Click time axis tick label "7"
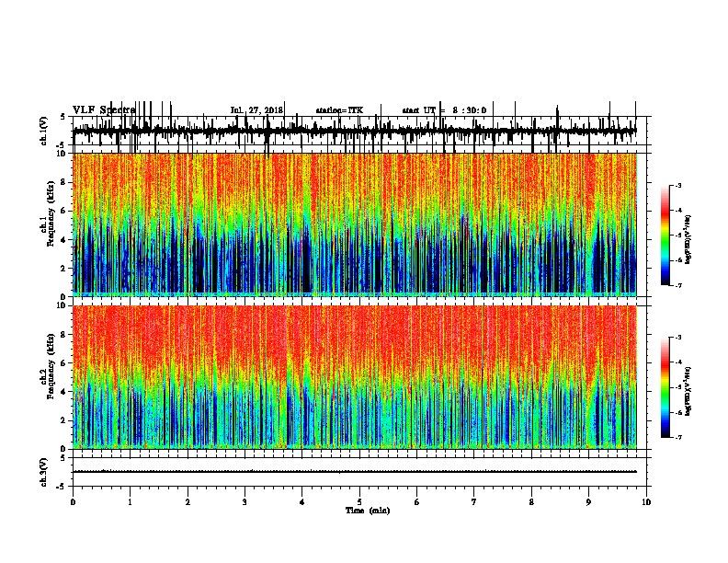Image resolution: width=728 pixels, height=563 pixels. tap(474, 502)
